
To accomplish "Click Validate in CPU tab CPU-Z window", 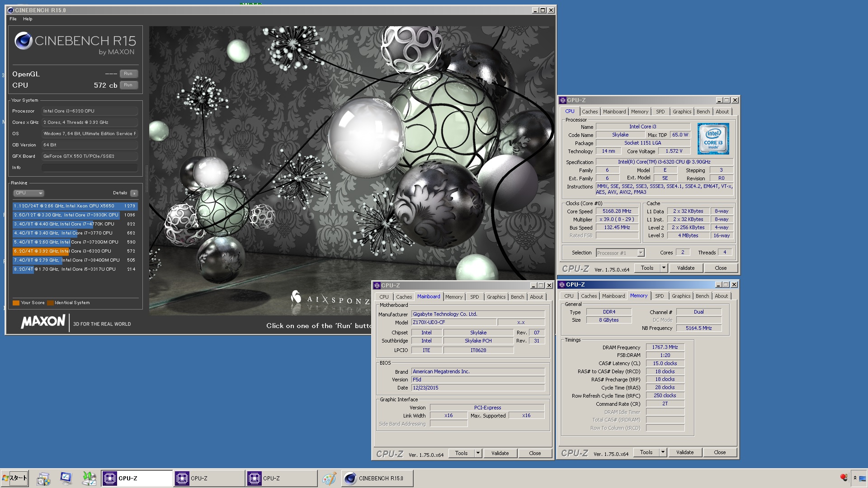I will point(686,268).
